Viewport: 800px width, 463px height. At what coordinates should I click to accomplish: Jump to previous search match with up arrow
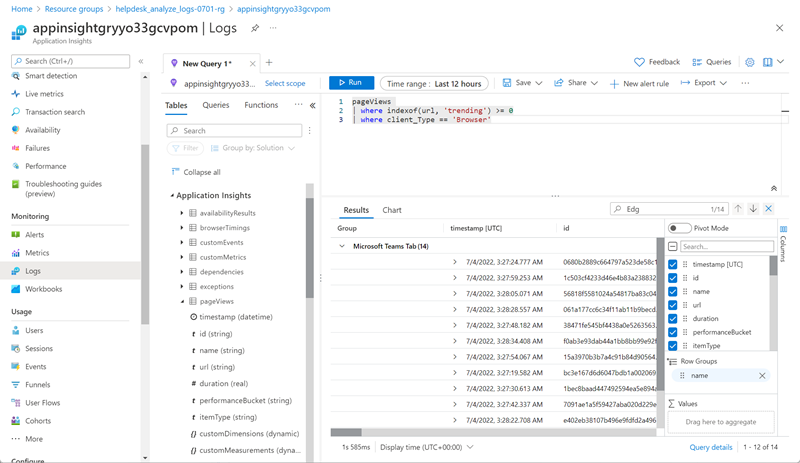point(738,209)
